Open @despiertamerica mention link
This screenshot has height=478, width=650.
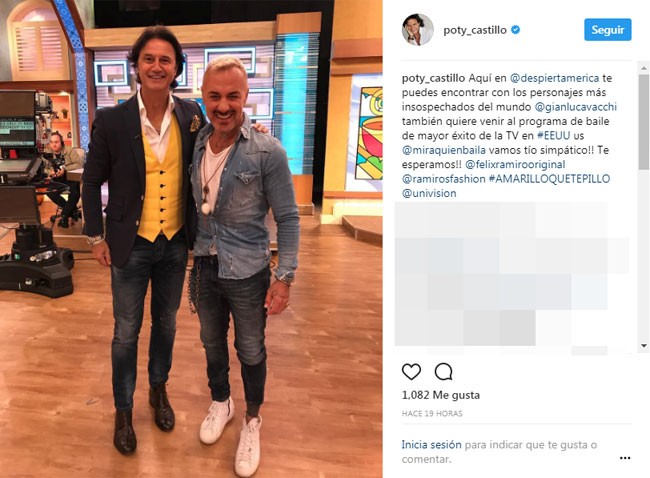point(554,78)
